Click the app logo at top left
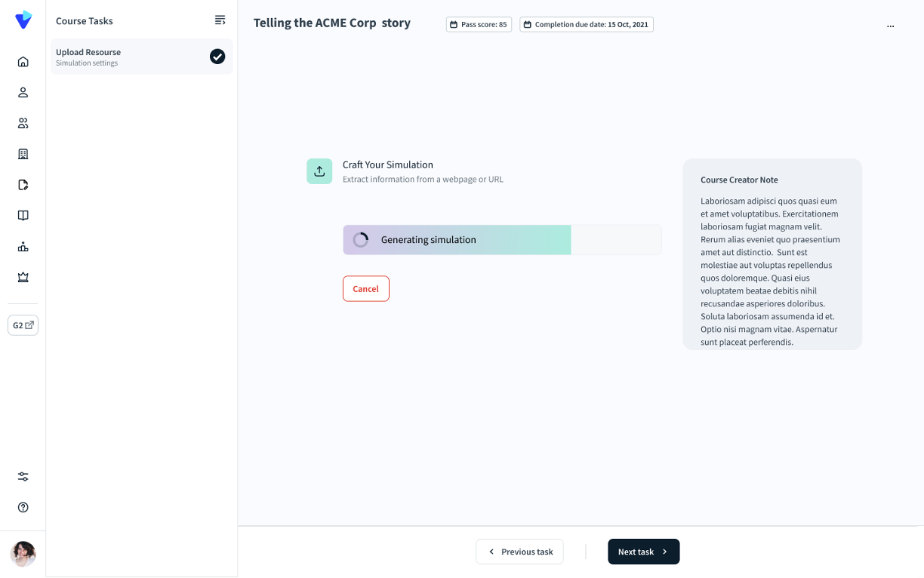The width and height of the screenshot is (924, 578). tap(23, 20)
